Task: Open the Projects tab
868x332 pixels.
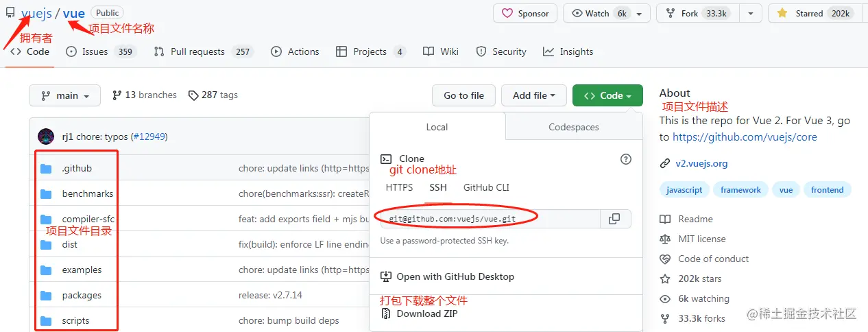Action: 371,51
